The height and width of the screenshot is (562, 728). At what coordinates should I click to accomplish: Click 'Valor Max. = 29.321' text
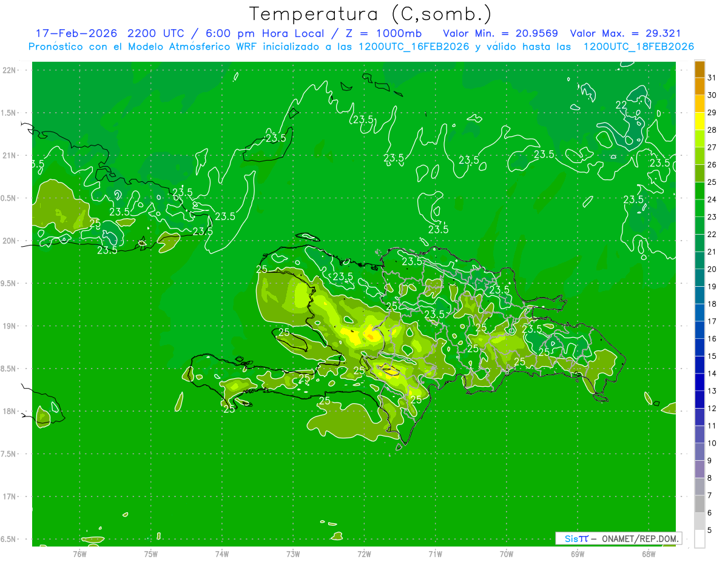625,33
